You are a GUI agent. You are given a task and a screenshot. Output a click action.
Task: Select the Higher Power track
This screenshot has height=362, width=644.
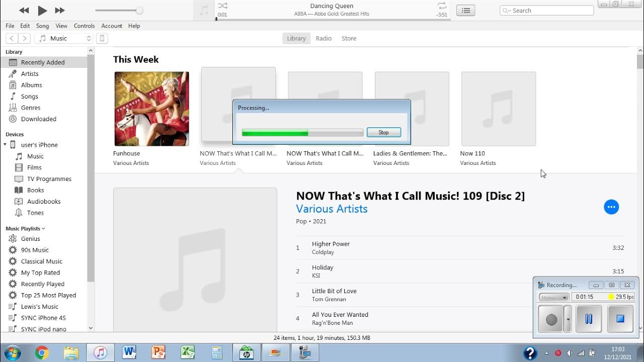(460, 248)
